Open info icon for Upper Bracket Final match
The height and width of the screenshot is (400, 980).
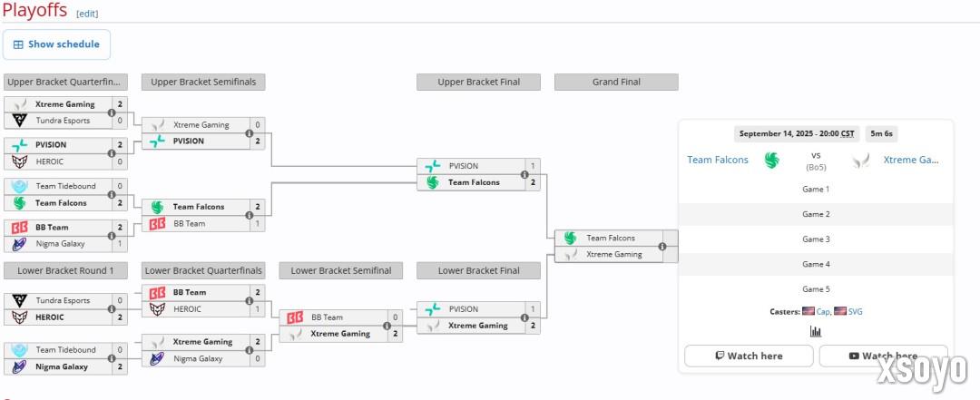pyautogui.click(x=524, y=174)
